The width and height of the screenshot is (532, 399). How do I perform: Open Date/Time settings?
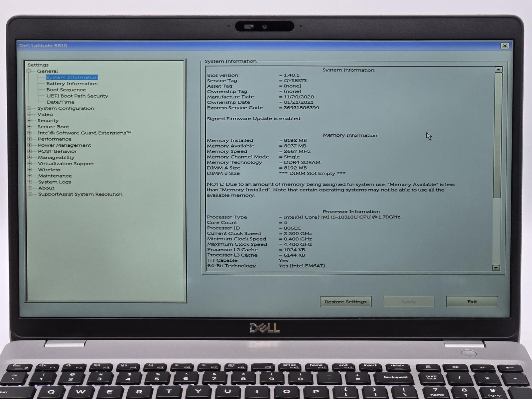(61, 102)
